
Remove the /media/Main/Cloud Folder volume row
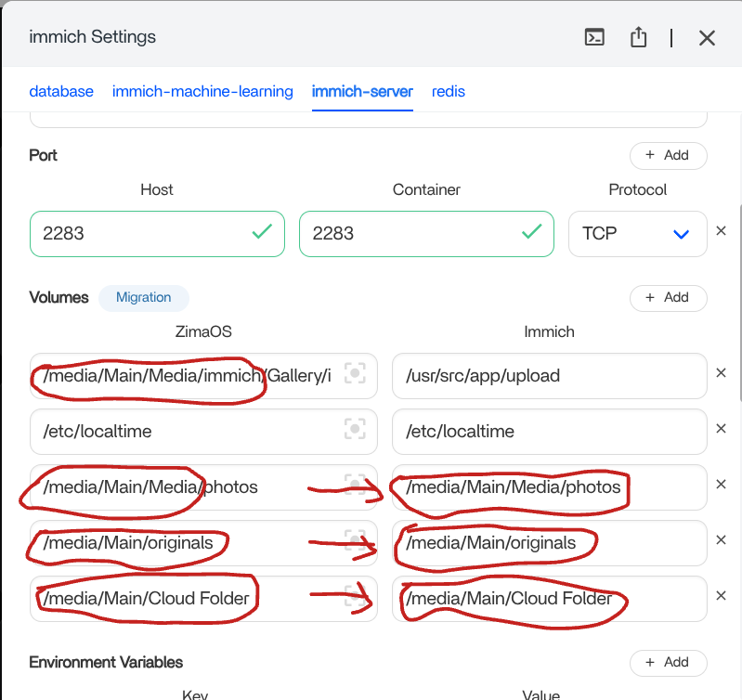(721, 595)
